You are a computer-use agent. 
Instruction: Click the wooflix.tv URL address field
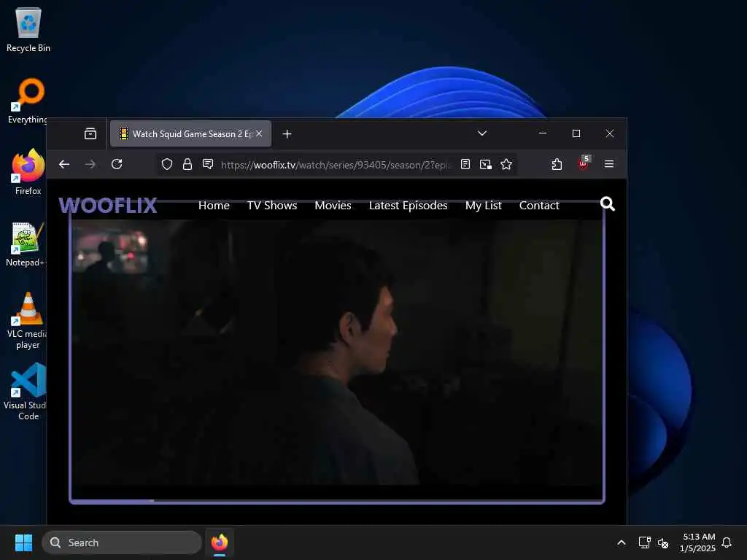[x=336, y=165]
